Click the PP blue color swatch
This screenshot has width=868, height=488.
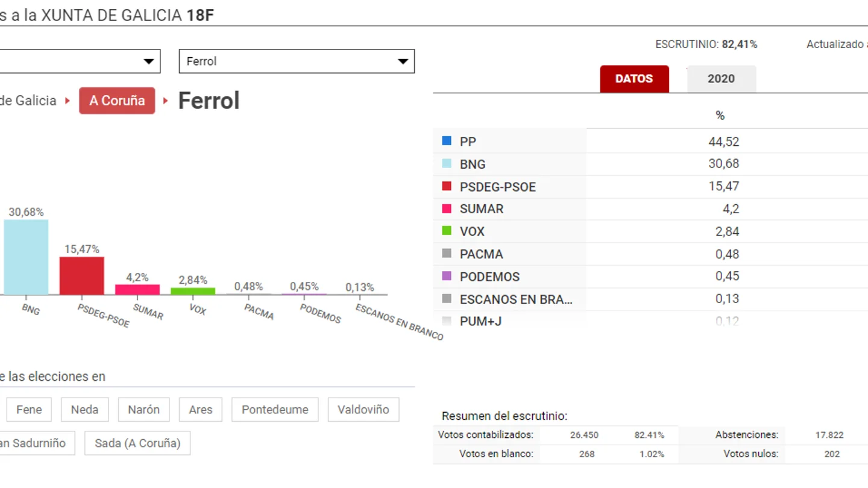pyautogui.click(x=447, y=141)
